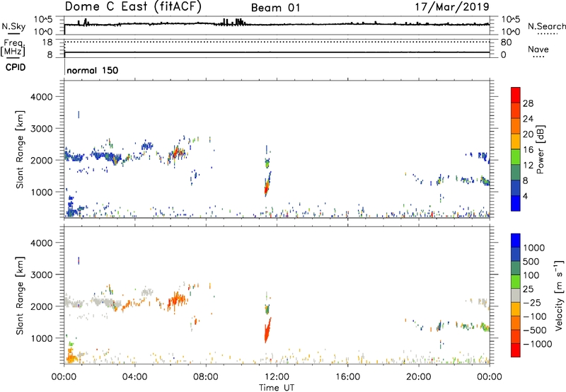This screenshot has height=392, width=566.
Task: Click the 'Slant Range [km]' label of power panel
Action: click(20, 149)
